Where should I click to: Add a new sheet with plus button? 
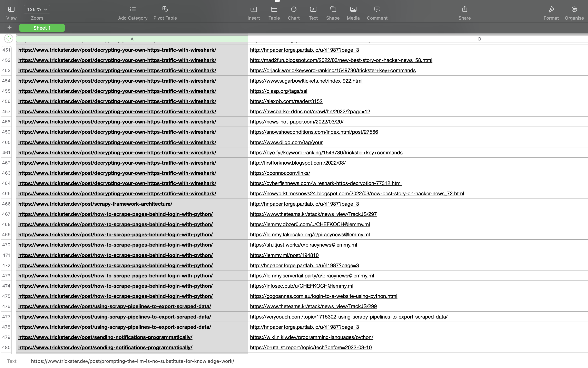[9, 28]
